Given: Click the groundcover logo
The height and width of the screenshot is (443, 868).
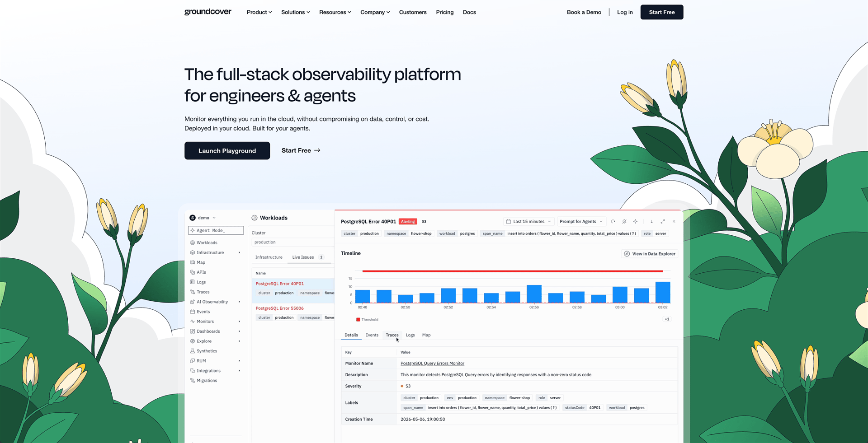Looking at the screenshot, I should pyautogui.click(x=208, y=12).
